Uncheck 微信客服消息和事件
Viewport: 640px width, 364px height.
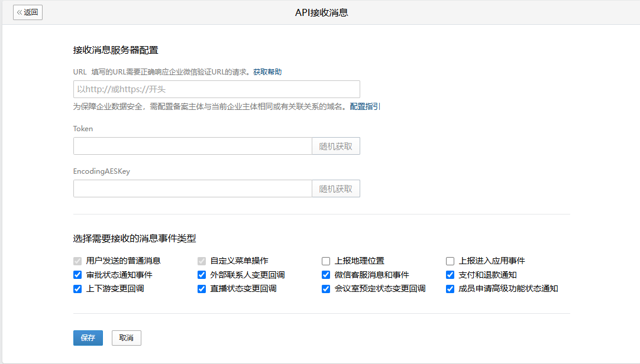(x=326, y=275)
